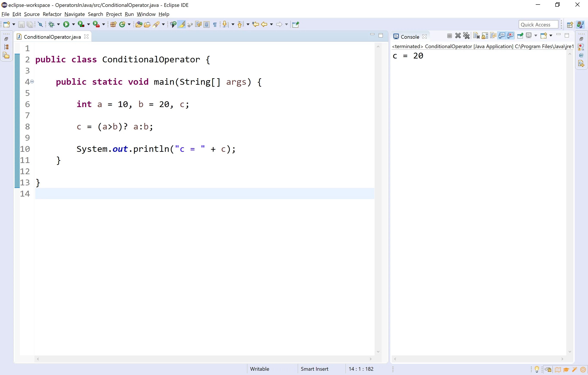Toggle Show Console When Standard Out Changes
The height and width of the screenshot is (375, 588).
pyautogui.click(x=502, y=36)
